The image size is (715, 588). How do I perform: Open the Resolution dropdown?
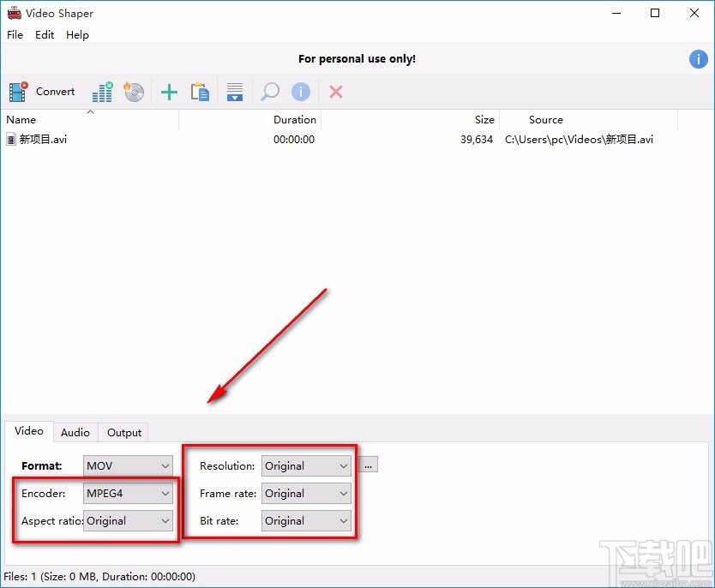coord(306,465)
